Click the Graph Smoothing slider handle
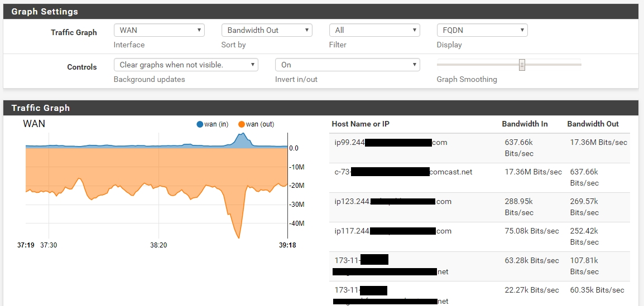 coord(522,65)
